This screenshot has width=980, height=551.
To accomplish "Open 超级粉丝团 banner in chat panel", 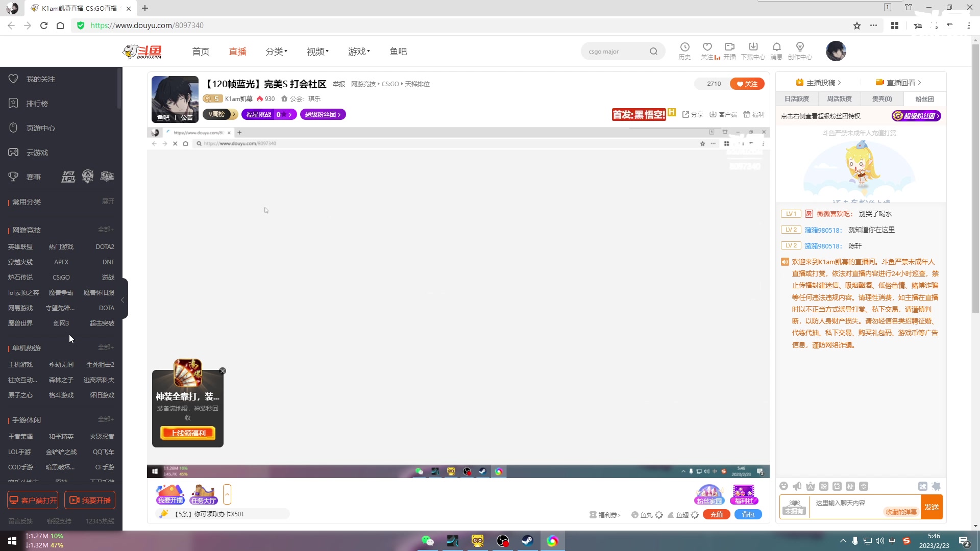I will click(916, 116).
